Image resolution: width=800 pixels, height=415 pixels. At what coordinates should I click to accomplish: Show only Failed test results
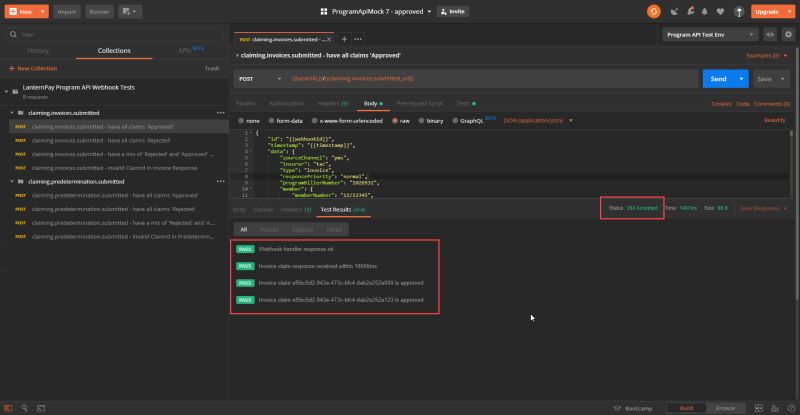pos(334,230)
